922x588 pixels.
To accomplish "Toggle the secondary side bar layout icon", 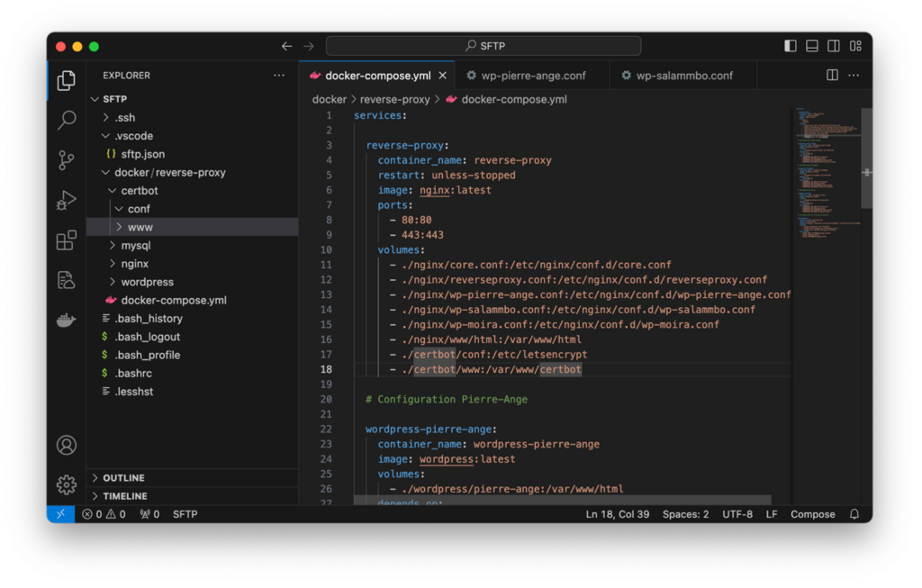I will (x=834, y=46).
